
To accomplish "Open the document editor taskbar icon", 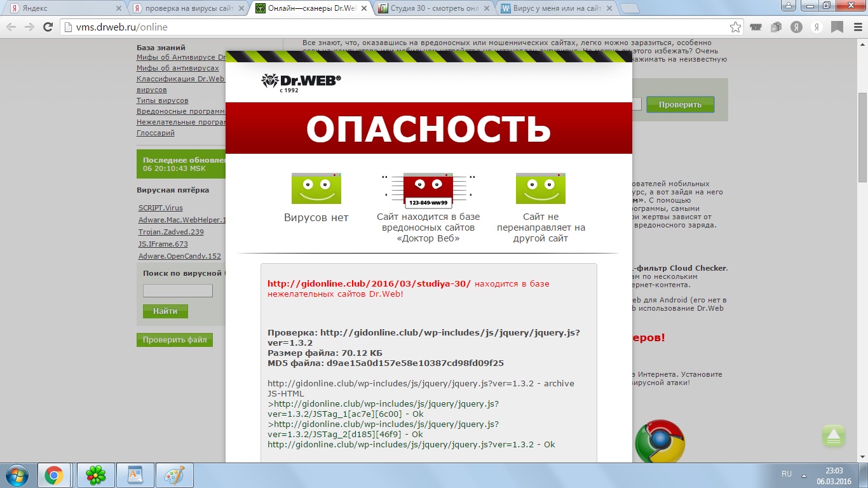I will (135, 475).
